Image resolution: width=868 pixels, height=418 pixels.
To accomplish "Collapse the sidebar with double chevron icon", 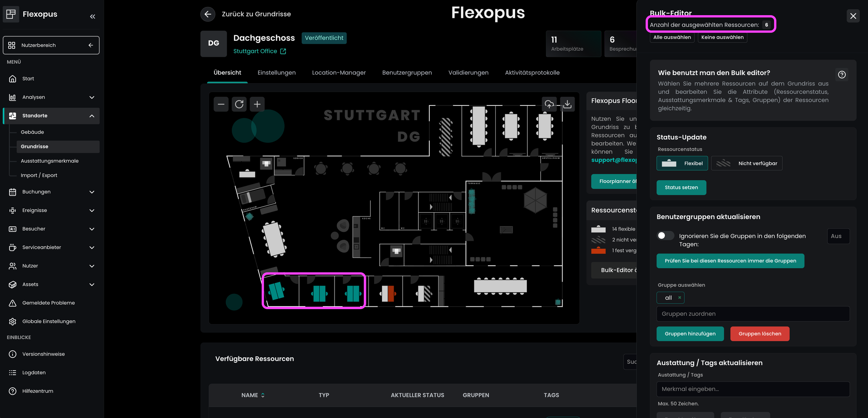I will [92, 16].
